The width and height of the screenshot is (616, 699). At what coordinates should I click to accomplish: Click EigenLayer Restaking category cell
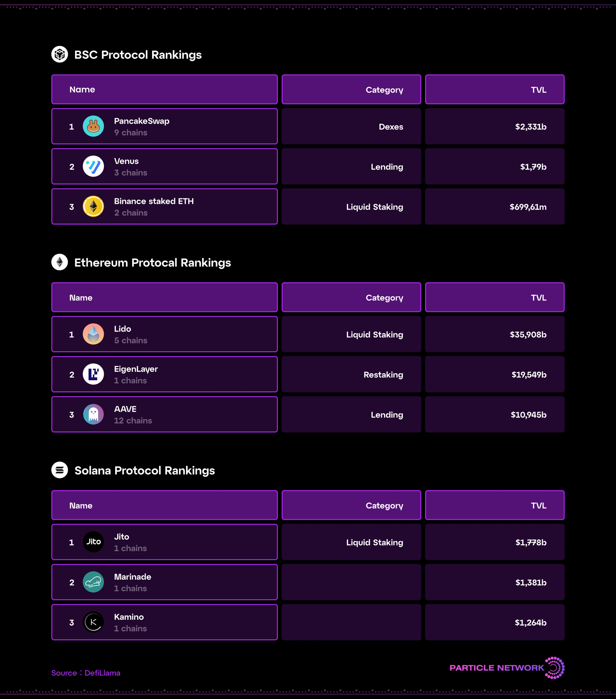pos(351,374)
